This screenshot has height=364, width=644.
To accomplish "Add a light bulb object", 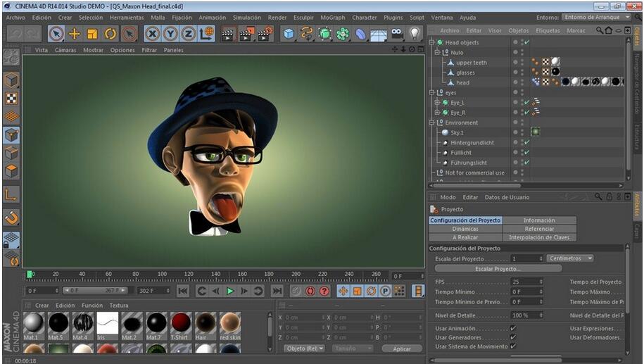I will [x=415, y=34].
